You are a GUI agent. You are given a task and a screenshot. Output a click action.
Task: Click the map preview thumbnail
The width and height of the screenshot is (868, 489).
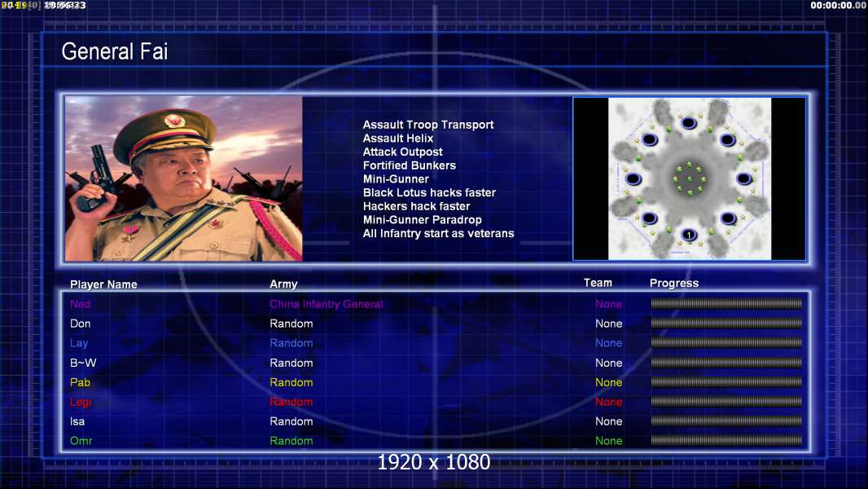coord(689,178)
